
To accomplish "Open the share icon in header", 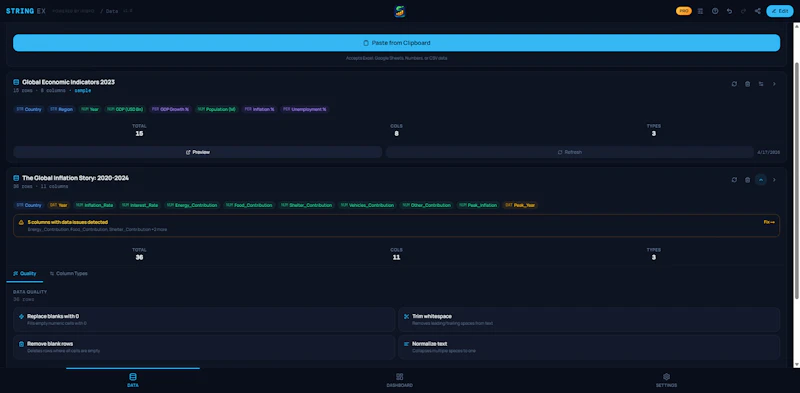I will pos(758,11).
